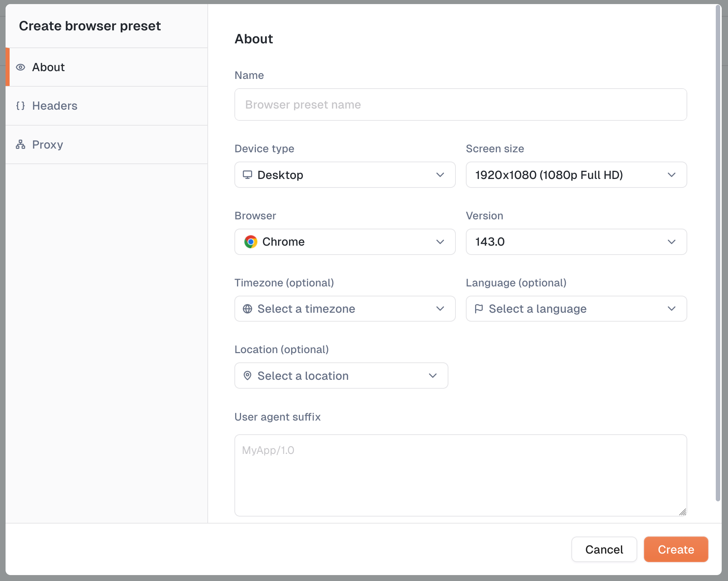Click the vertical scrollbar on the dialog

[718, 252]
